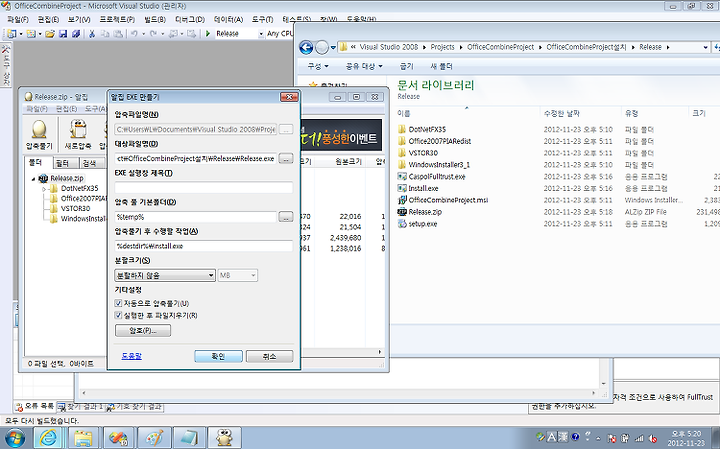This screenshot has width=720, height=449.
Task: Click the Paste icon in Visual Studio toolbar
Action: point(118,34)
